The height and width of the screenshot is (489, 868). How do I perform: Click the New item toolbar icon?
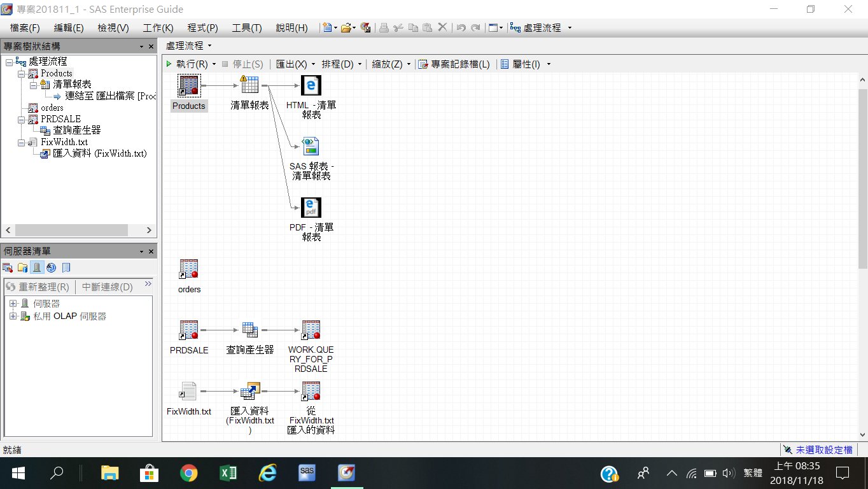pos(326,28)
